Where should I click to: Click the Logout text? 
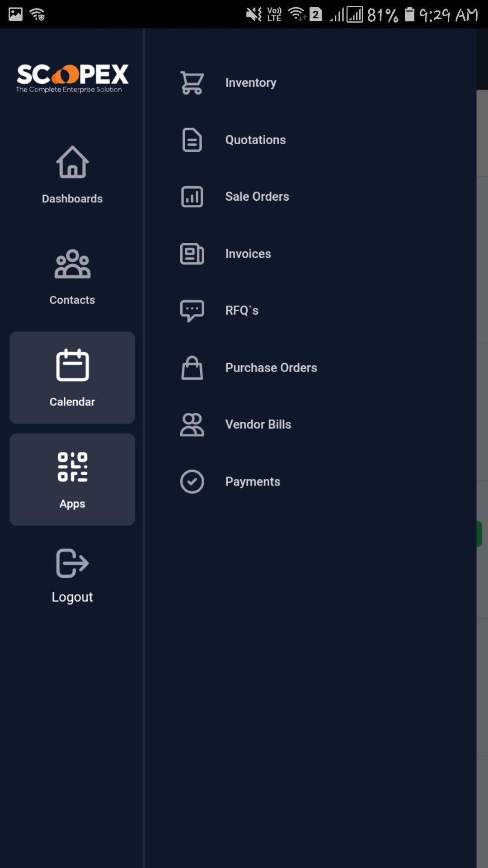pos(72,597)
